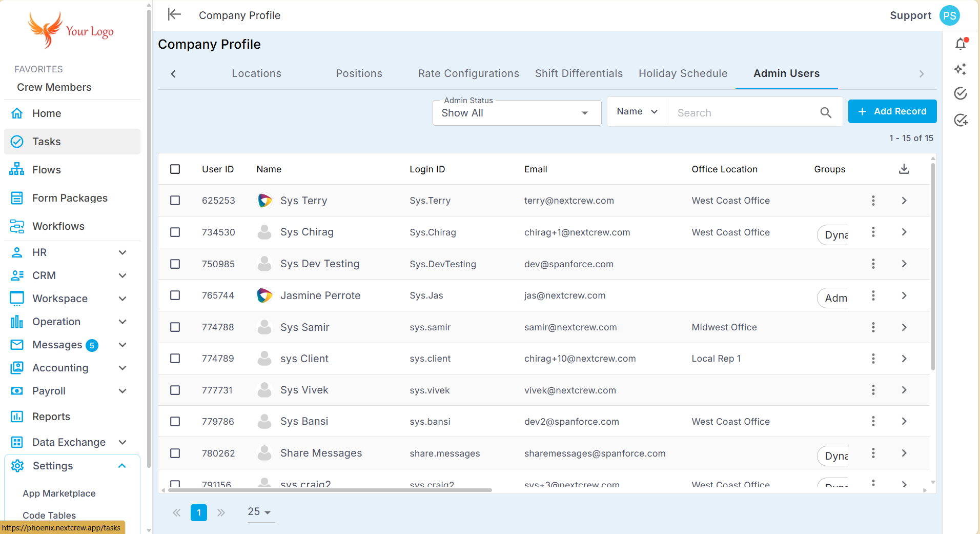This screenshot has height=534, width=980.
Task: Open the kebab menu for Sys Samir
Action: coord(873,327)
